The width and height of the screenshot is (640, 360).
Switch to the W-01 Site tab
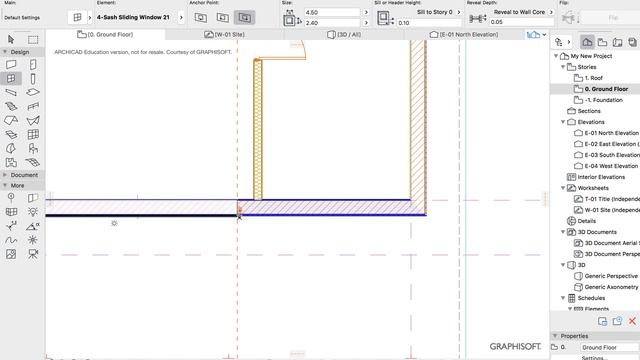pyautogui.click(x=224, y=35)
